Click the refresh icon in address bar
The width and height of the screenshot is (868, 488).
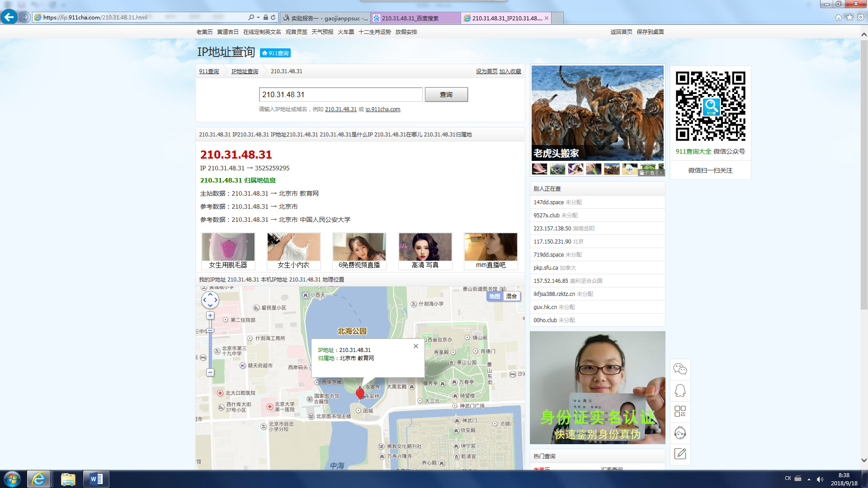tap(273, 17)
